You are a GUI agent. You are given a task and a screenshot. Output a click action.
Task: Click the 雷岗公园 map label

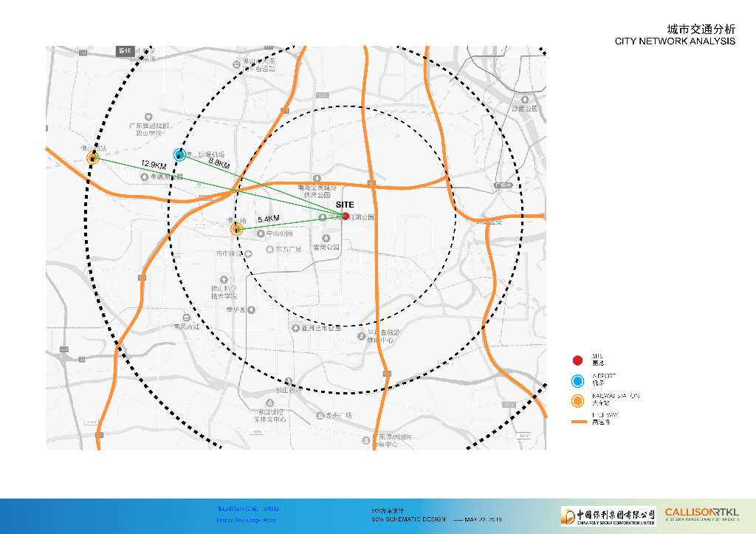[x=326, y=247]
